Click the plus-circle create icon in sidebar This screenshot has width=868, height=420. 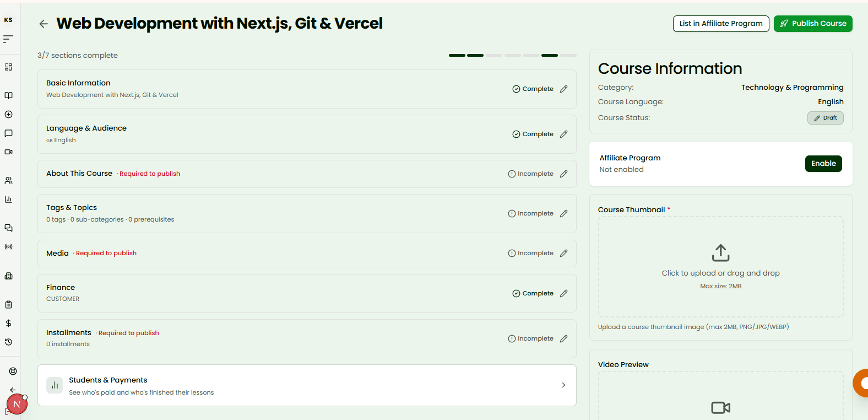(8, 115)
